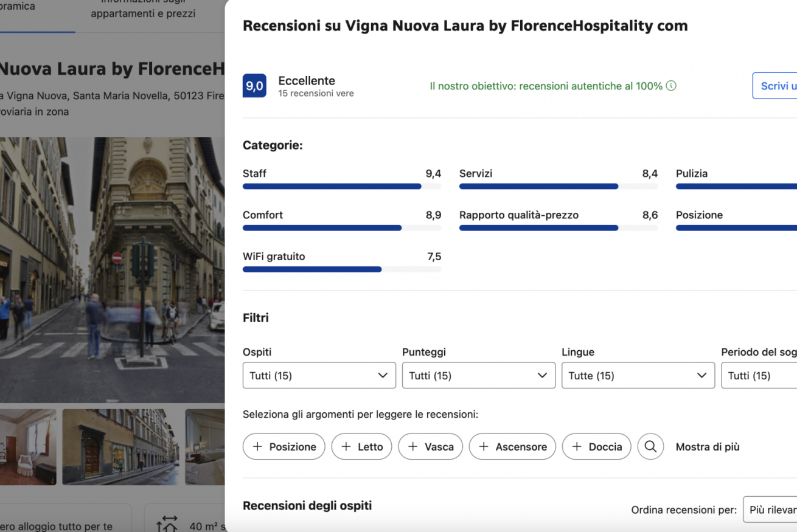Open the Lingue filter dropdown

click(x=638, y=376)
